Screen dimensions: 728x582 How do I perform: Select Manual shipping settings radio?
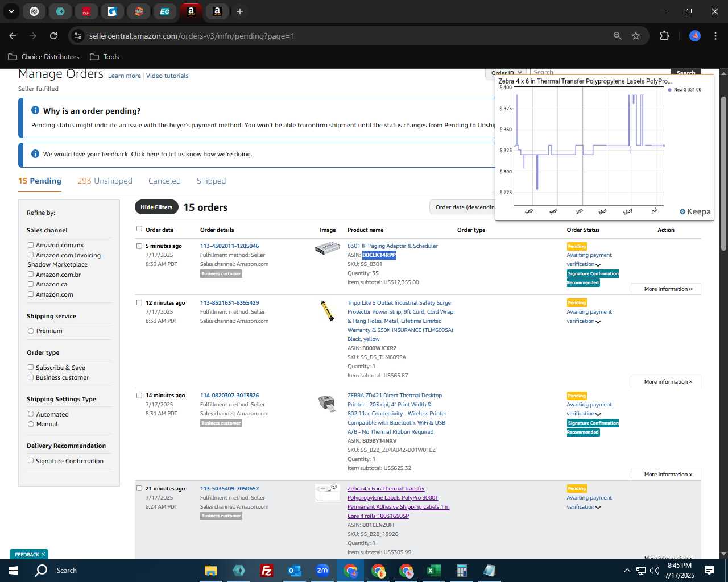coord(31,424)
